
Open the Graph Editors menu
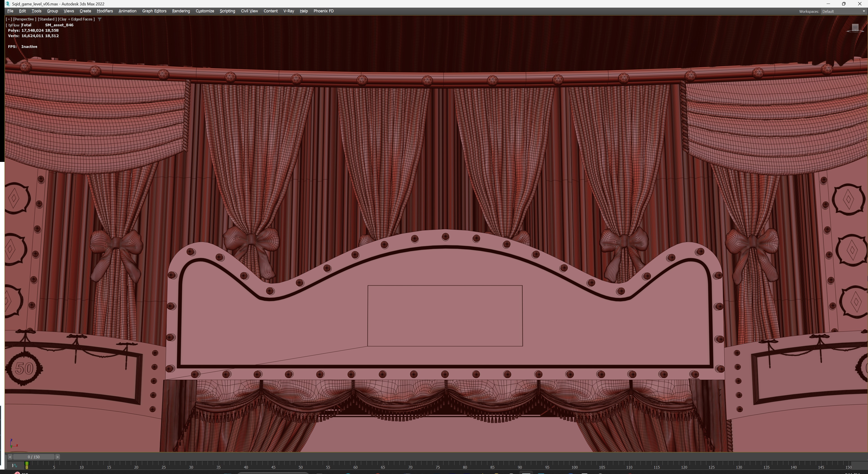[154, 11]
